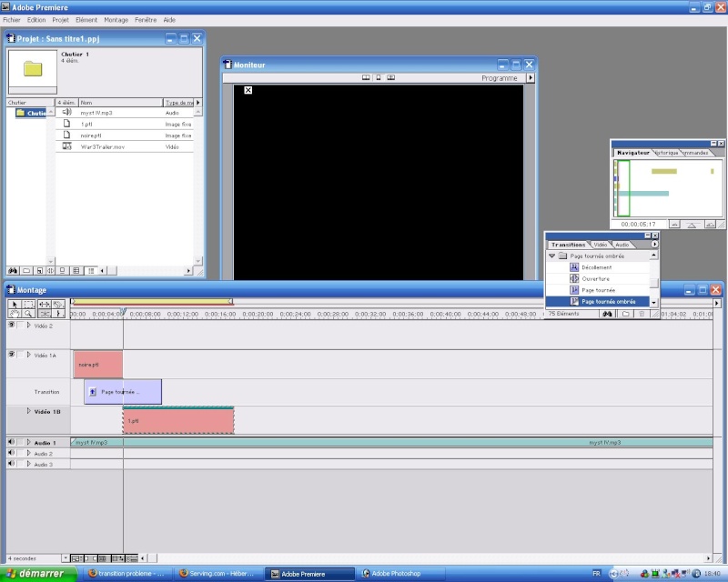Click the Décollement transition icon
Screen dimensions: 728x582
coord(574,267)
